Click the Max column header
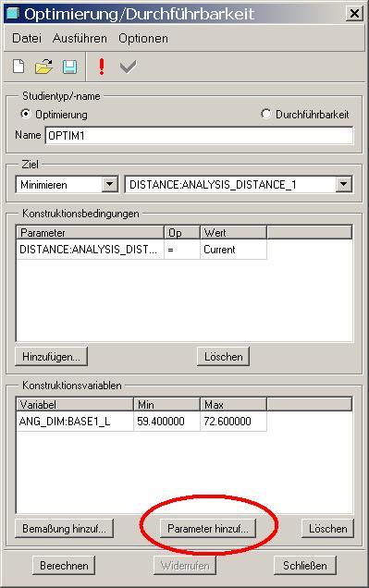Viewport: 369px width, 588px height. point(233,404)
